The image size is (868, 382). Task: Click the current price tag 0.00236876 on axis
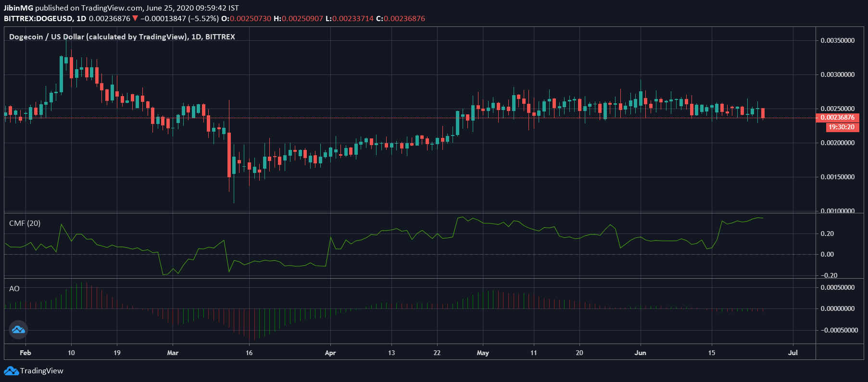click(838, 117)
